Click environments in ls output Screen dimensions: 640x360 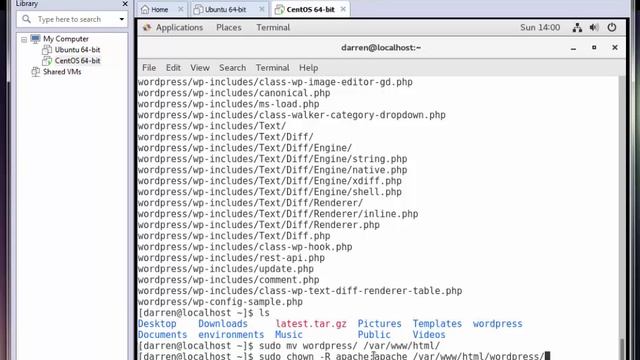(x=231, y=335)
